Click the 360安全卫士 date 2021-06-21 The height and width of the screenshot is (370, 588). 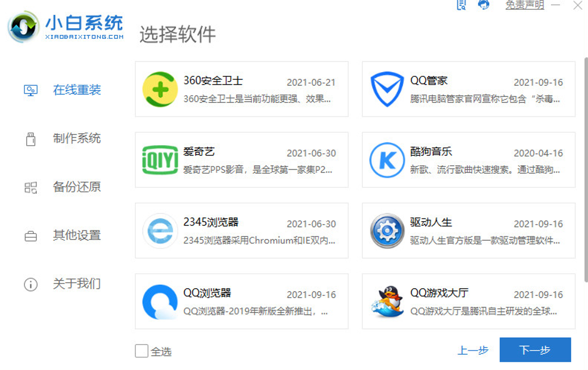(x=311, y=82)
